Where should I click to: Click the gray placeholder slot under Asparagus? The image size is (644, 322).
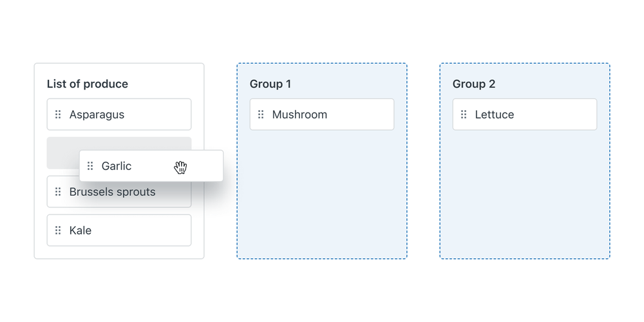tap(62, 152)
